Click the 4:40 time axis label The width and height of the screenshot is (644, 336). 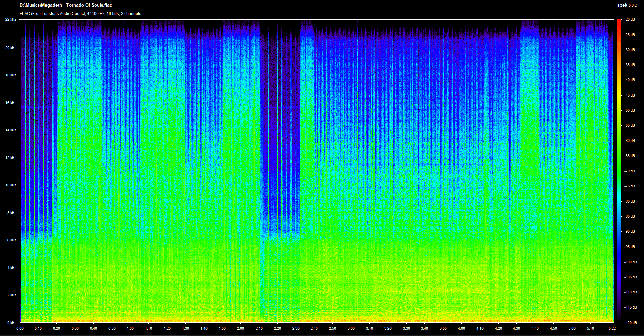pos(535,329)
